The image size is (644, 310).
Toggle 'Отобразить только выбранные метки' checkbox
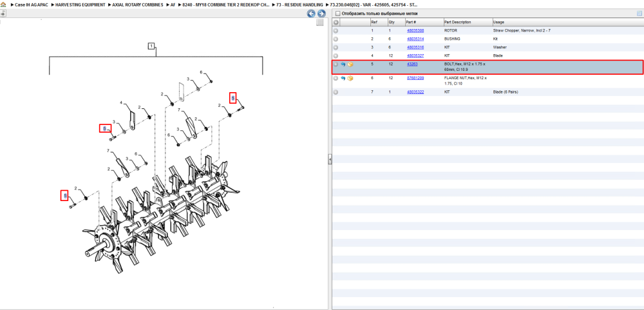(337, 14)
